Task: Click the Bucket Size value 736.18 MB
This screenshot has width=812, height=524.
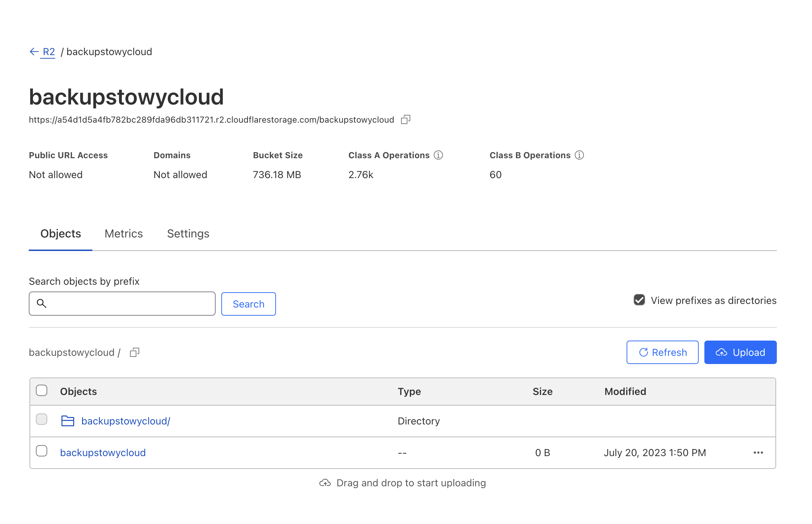Action: 277,175
